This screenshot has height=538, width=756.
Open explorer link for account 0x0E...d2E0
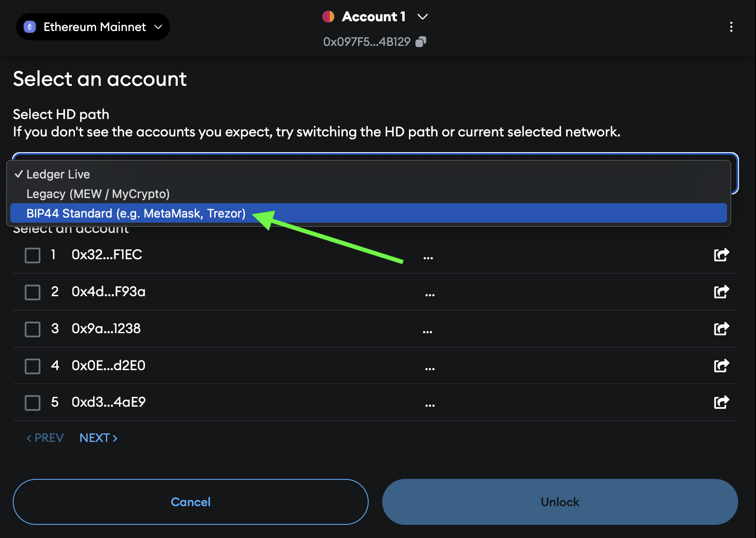click(721, 366)
